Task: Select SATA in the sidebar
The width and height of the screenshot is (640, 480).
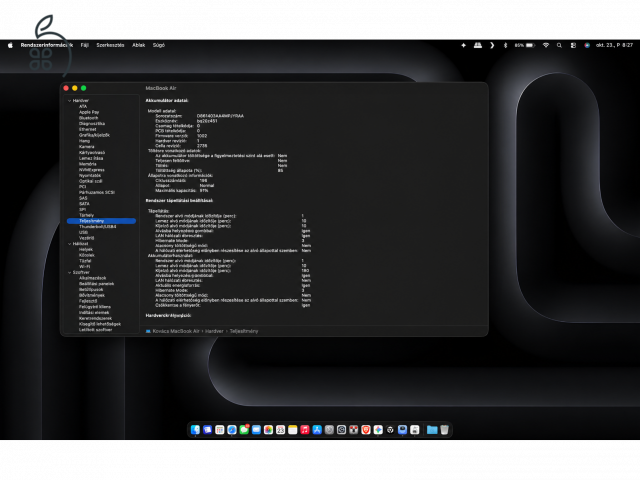Action: click(84, 204)
